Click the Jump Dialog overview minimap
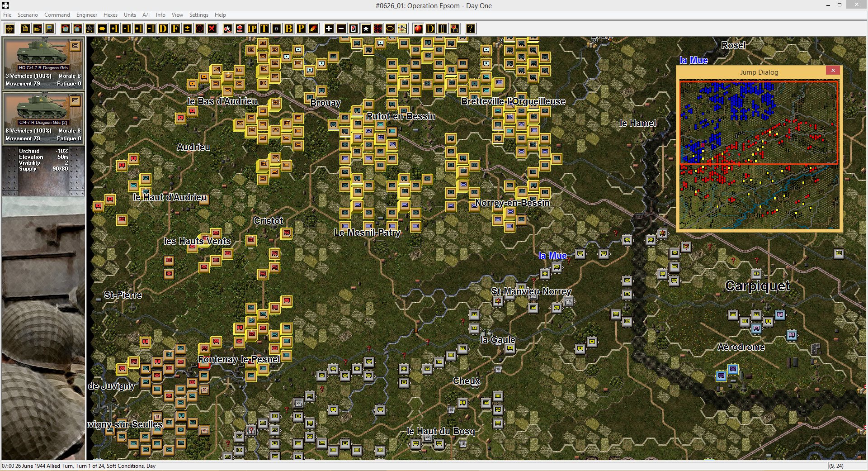The image size is (868, 471). 759,155
